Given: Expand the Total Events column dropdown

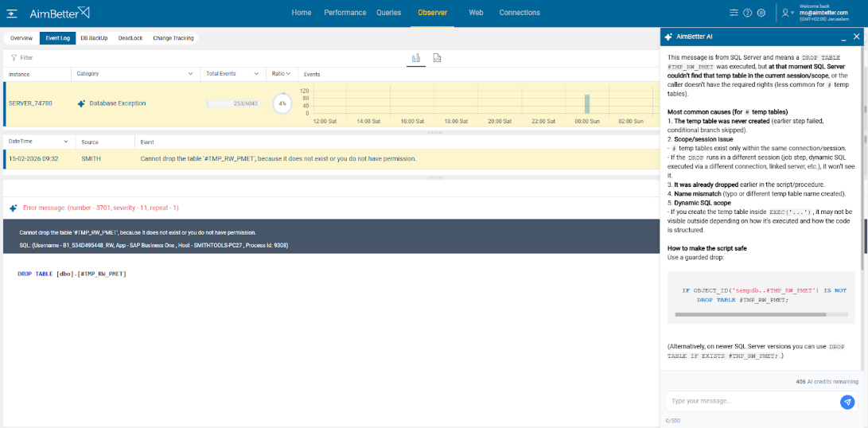Looking at the screenshot, I should [256, 74].
